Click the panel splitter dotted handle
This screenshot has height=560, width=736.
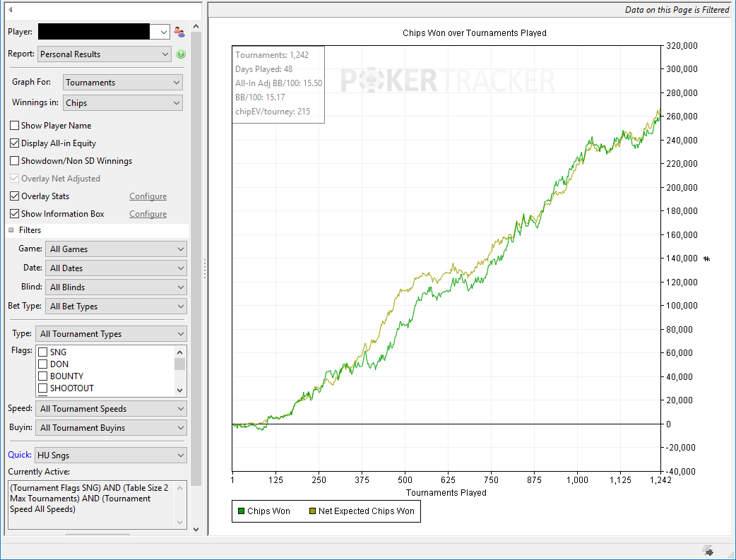click(x=205, y=268)
